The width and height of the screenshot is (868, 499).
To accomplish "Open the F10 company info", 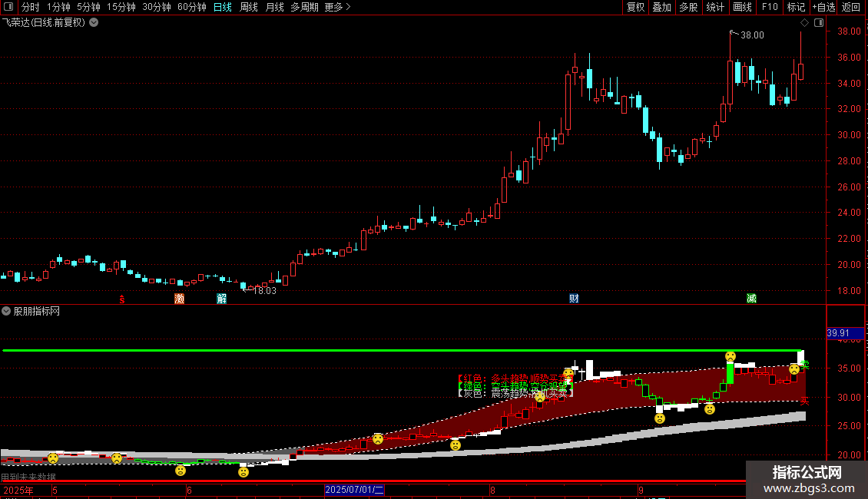I will point(770,7).
